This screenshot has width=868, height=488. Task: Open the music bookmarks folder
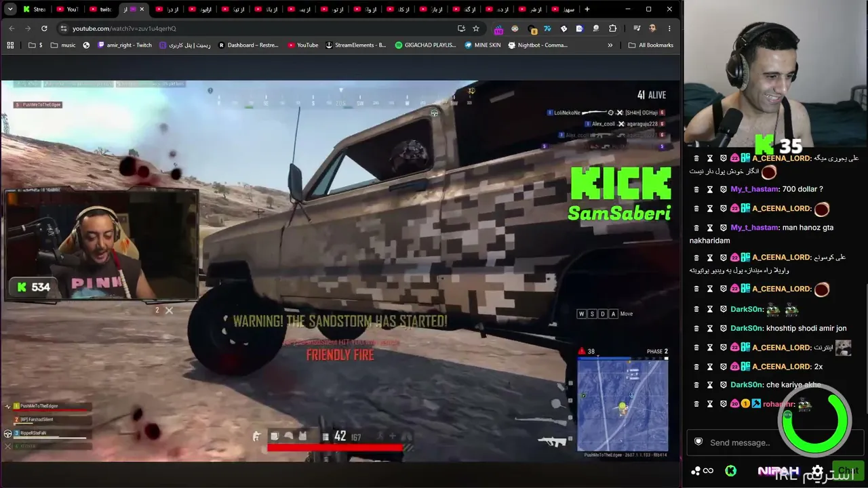[63, 45]
